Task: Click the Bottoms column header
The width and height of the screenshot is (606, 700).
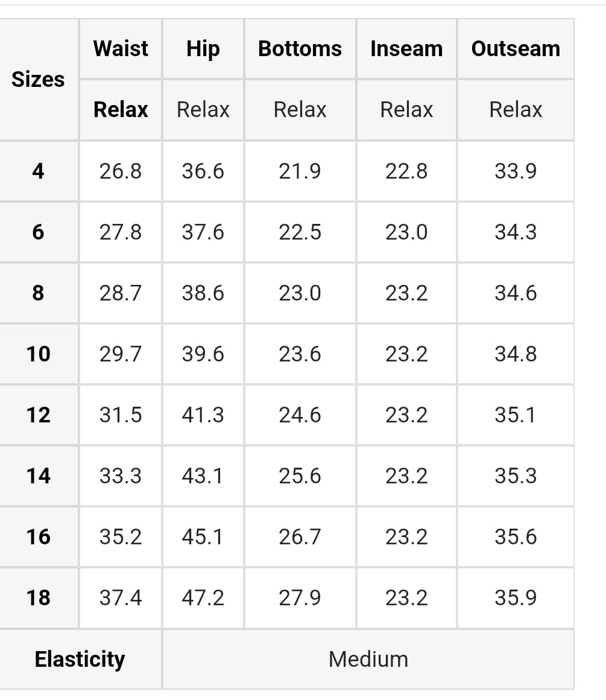Action: point(300,49)
